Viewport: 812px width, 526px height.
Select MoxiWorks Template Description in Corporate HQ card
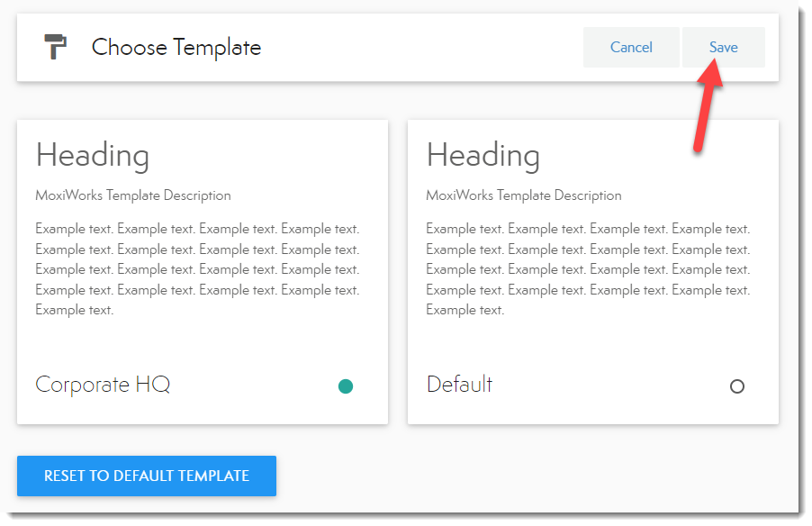pyautogui.click(x=133, y=195)
